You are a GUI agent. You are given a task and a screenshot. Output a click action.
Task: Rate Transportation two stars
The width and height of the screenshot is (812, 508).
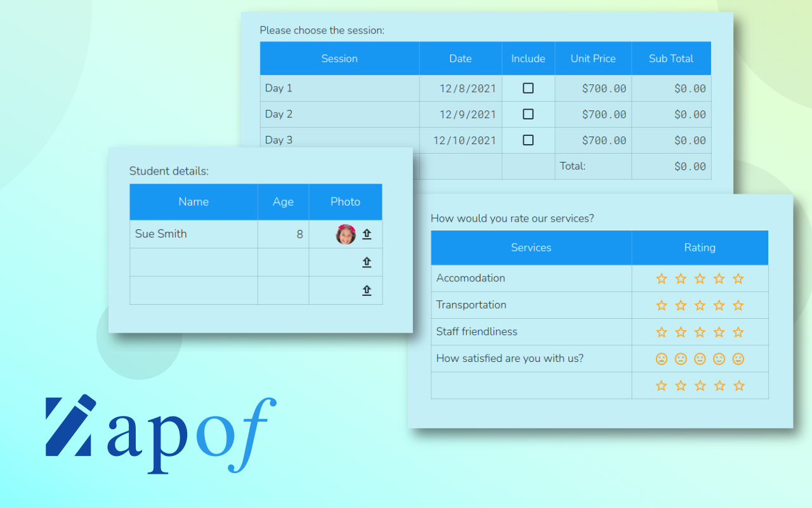click(x=681, y=305)
